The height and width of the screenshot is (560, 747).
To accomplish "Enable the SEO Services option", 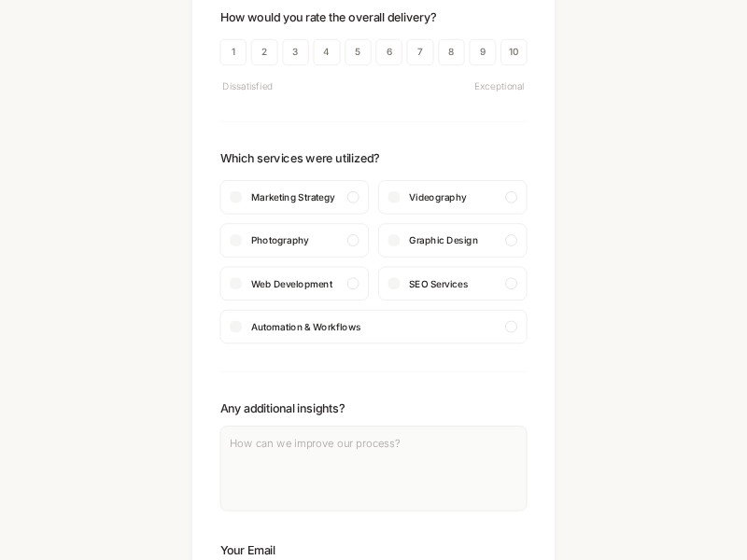I will (x=453, y=284).
